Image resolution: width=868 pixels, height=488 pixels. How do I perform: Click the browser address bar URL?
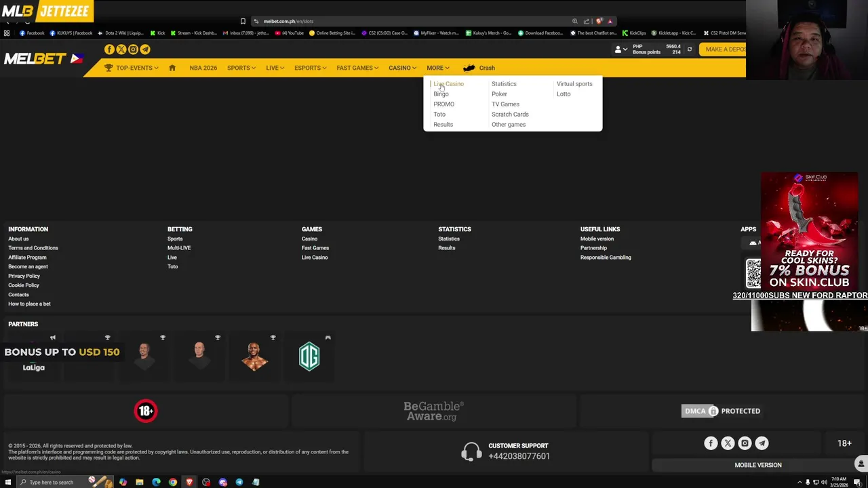point(288,21)
